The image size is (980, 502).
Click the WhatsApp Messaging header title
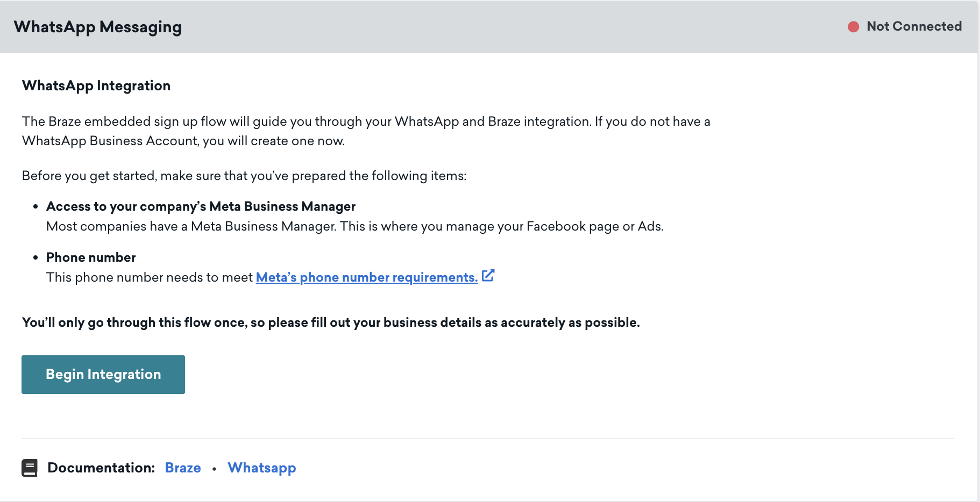(x=98, y=27)
